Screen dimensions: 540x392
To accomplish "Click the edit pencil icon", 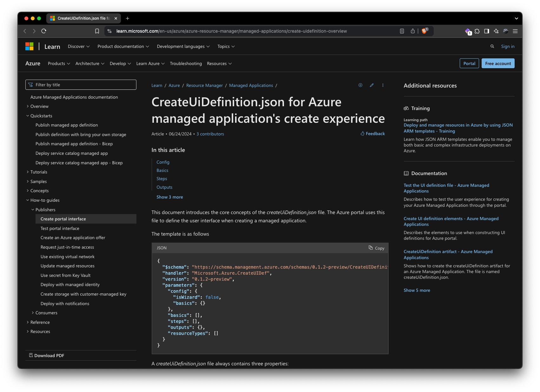I will tap(372, 85).
